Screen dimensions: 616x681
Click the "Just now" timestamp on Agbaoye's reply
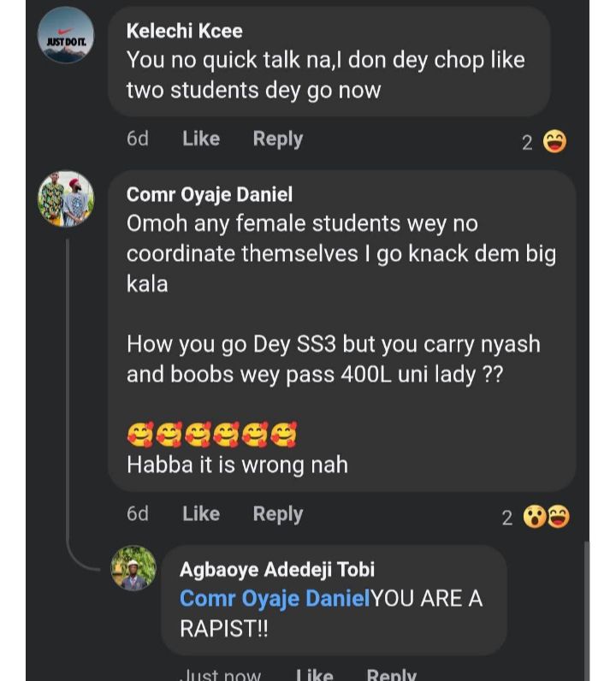(x=220, y=673)
